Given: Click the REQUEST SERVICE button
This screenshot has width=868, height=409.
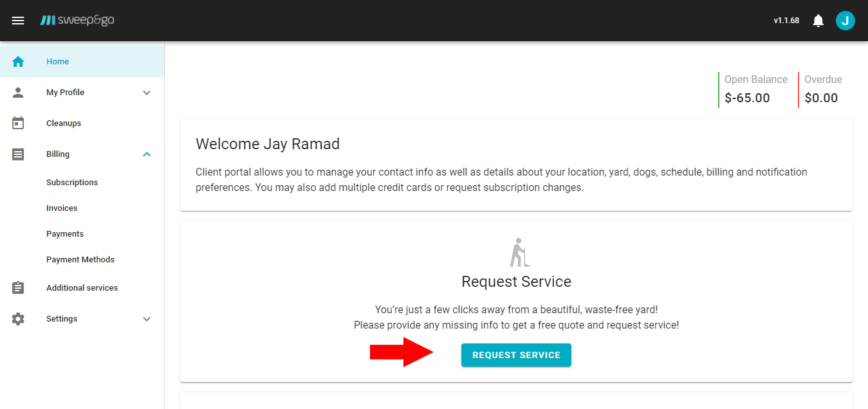Looking at the screenshot, I should [516, 354].
